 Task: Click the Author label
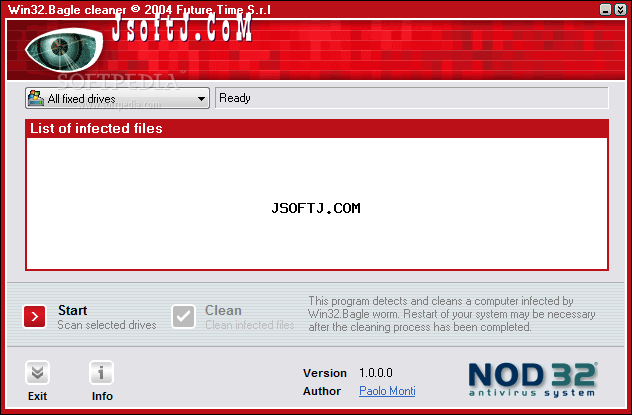pos(322,391)
